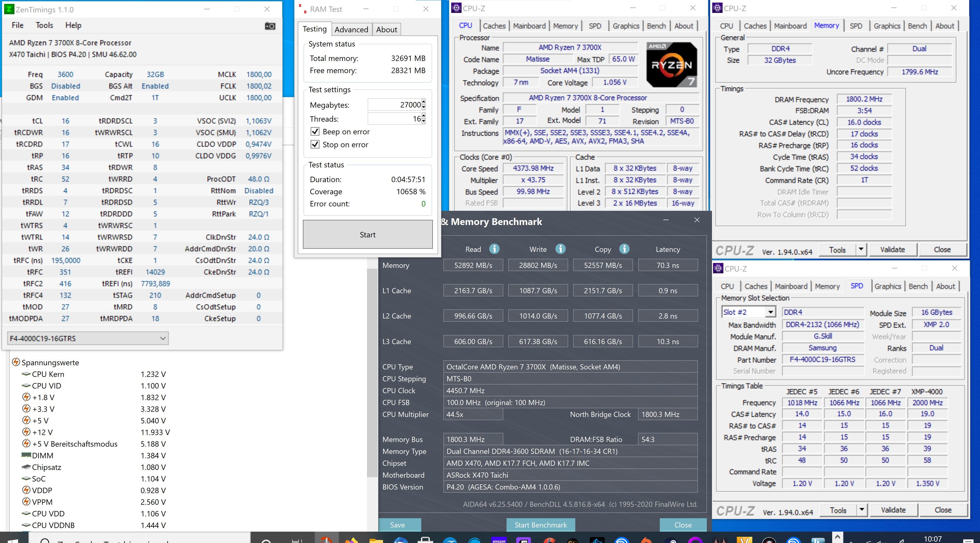
Task: Click the lightning icon beside +5 V
Action: 26,420
